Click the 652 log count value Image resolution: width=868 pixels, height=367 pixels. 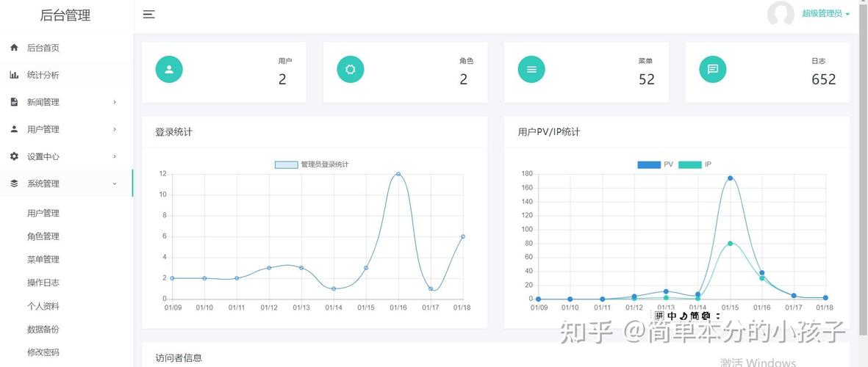824,79
